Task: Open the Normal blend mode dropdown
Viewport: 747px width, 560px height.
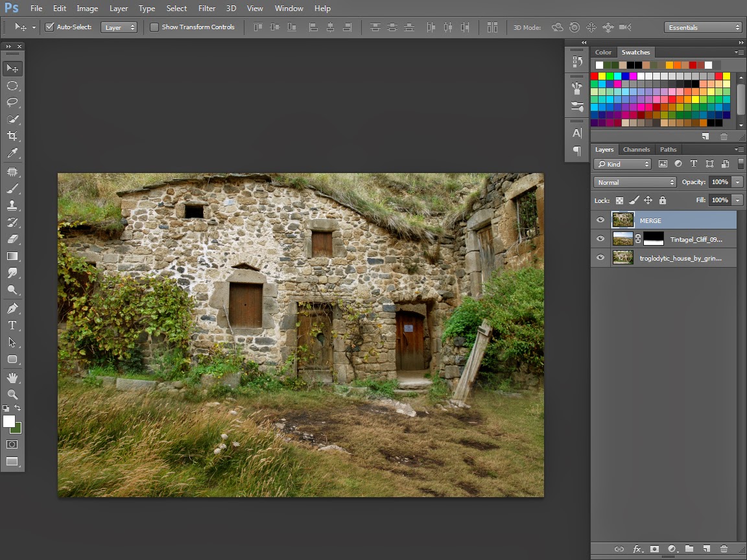Action: 635,182
